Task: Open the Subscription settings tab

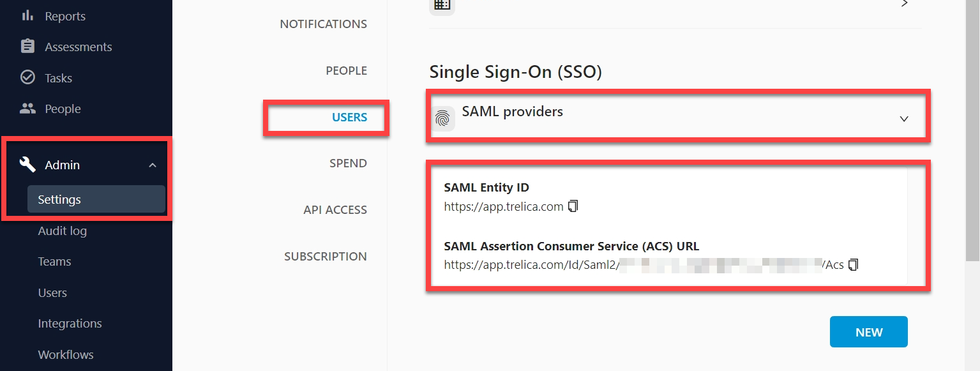Action: 326,257
